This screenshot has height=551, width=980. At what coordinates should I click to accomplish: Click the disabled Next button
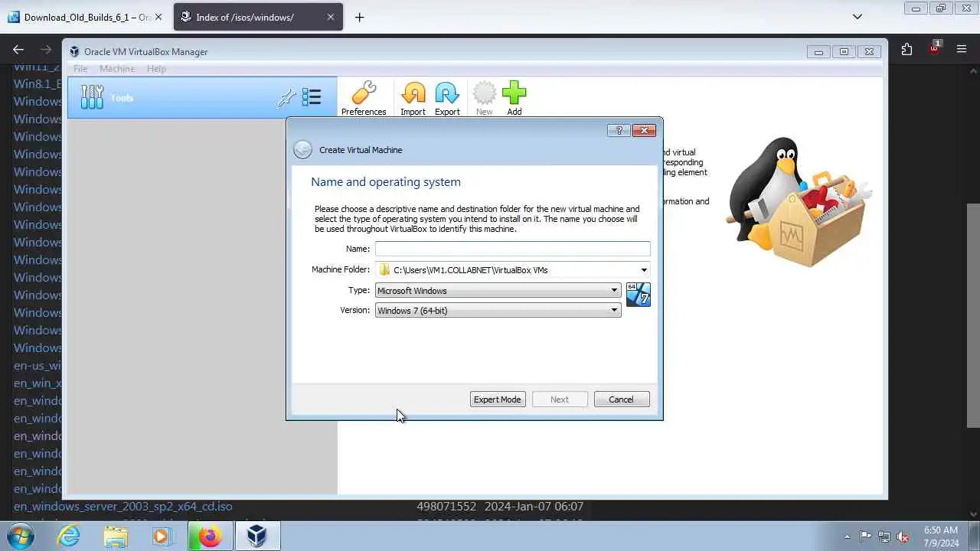560,399
